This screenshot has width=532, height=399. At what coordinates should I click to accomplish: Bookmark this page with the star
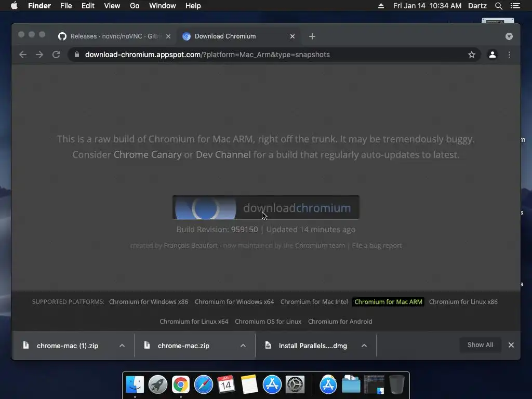pos(472,55)
